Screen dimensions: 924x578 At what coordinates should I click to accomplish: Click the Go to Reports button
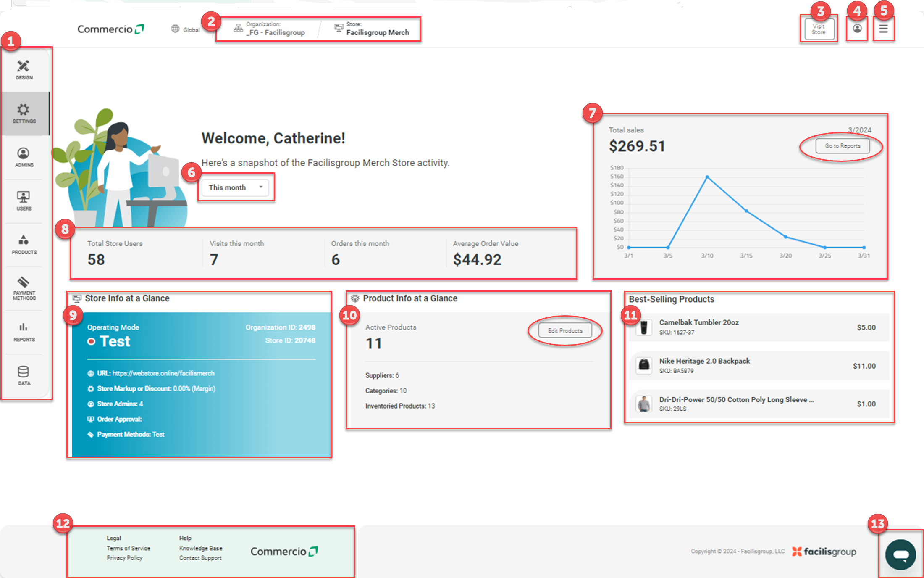843,146
